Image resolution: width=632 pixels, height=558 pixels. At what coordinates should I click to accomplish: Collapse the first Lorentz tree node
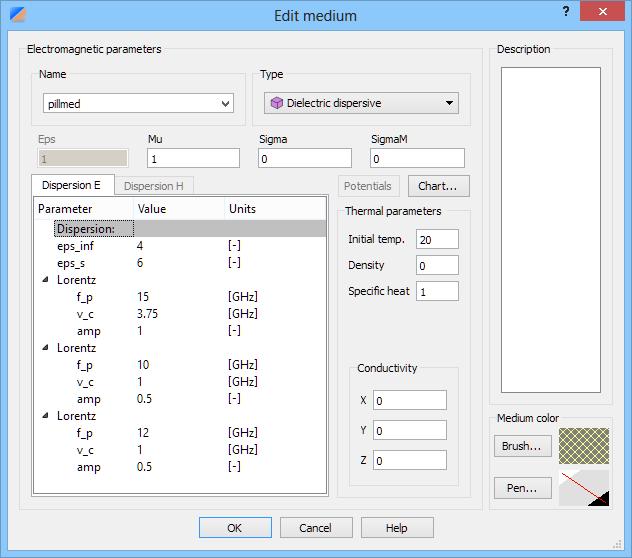45,281
